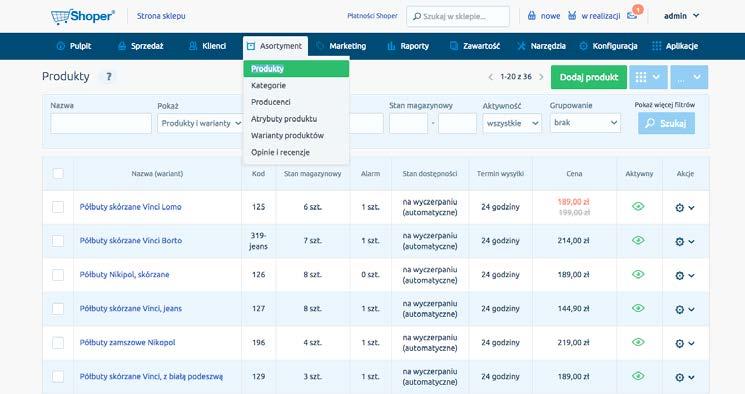Click the question mark help icon
Viewport: 745px width, 394px height.
coord(109,76)
